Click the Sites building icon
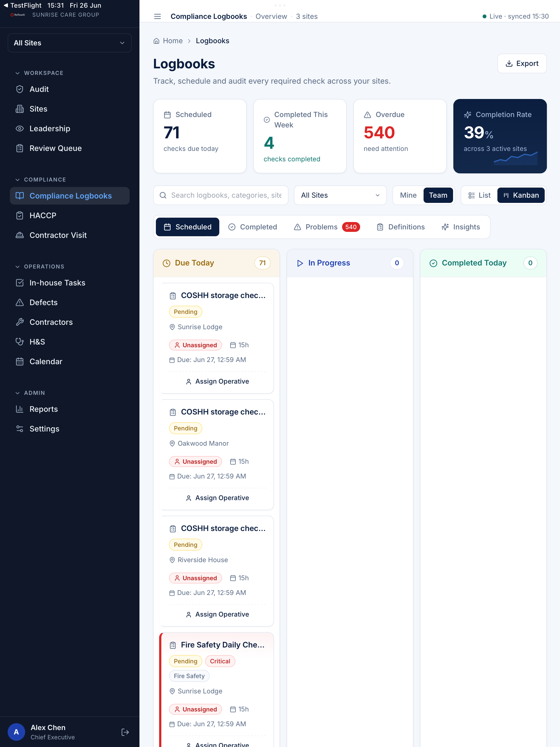 pyautogui.click(x=20, y=109)
